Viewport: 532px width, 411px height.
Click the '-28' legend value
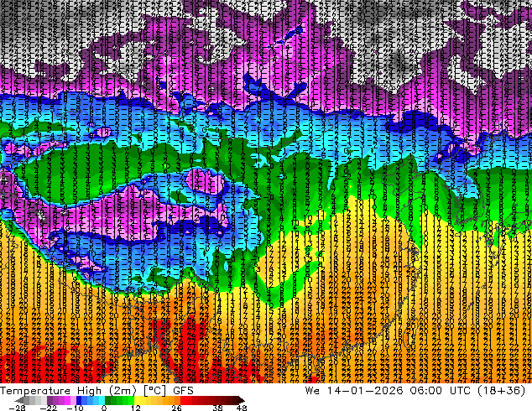point(18,408)
